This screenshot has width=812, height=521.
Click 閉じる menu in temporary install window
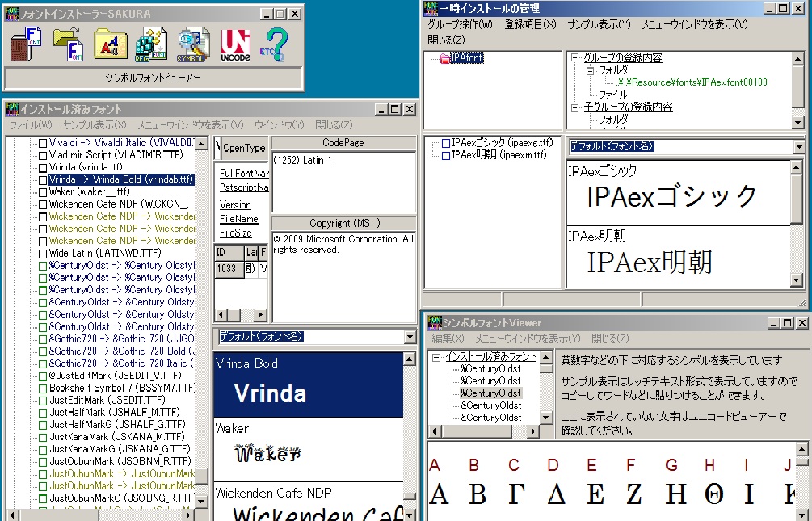coord(446,40)
